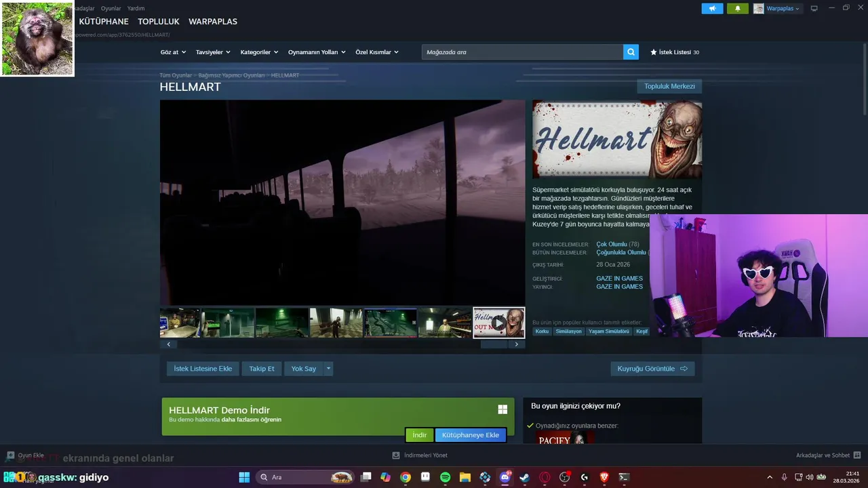Open Brave browser from taskbar

604,477
